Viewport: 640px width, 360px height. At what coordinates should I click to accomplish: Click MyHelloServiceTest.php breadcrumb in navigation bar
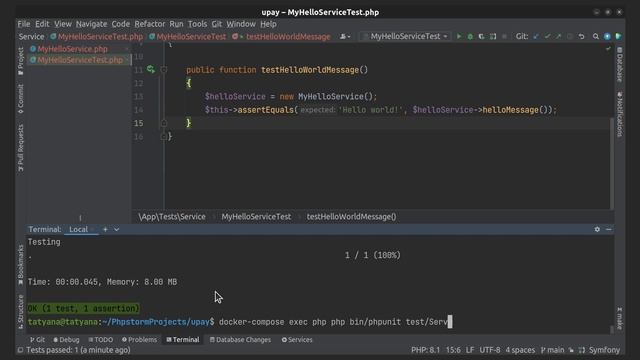(x=96, y=36)
